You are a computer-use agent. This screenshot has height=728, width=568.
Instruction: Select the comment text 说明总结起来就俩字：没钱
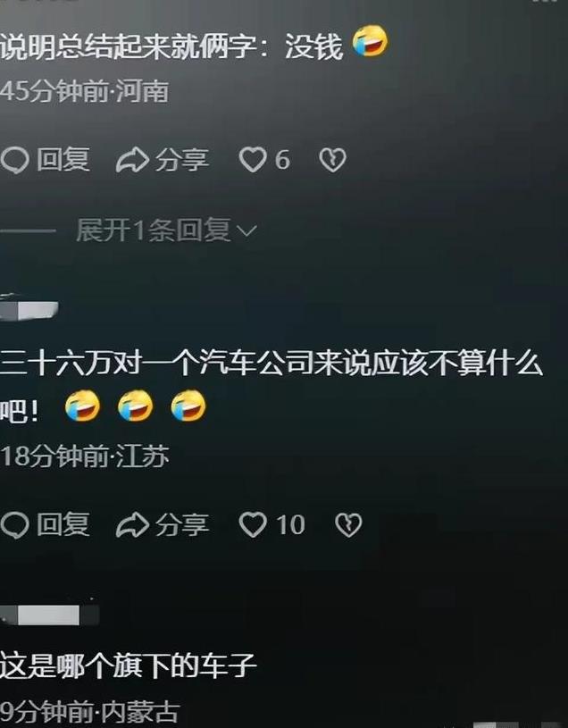pyautogui.click(x=171, y=46)
